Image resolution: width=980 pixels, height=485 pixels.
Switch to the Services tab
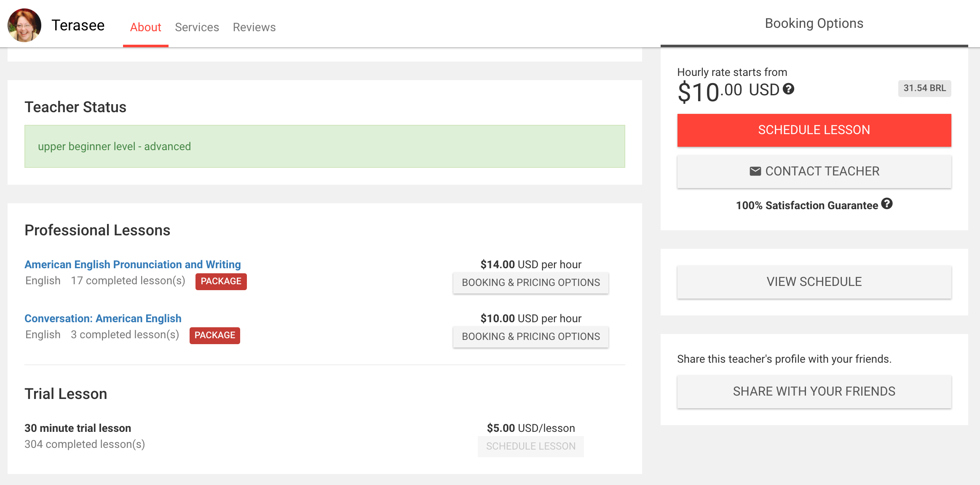197,27
